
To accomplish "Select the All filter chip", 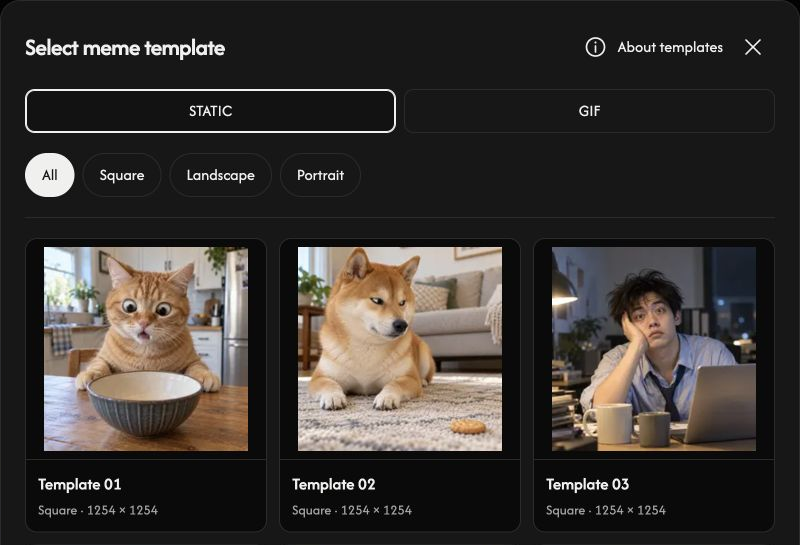I will click(x=49, y=175).
